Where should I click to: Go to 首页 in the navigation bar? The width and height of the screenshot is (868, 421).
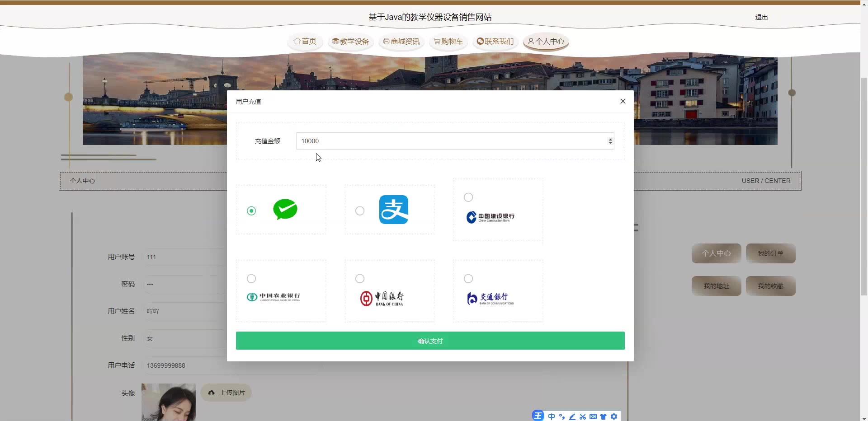pyautogui.click(x=305, y=41)
